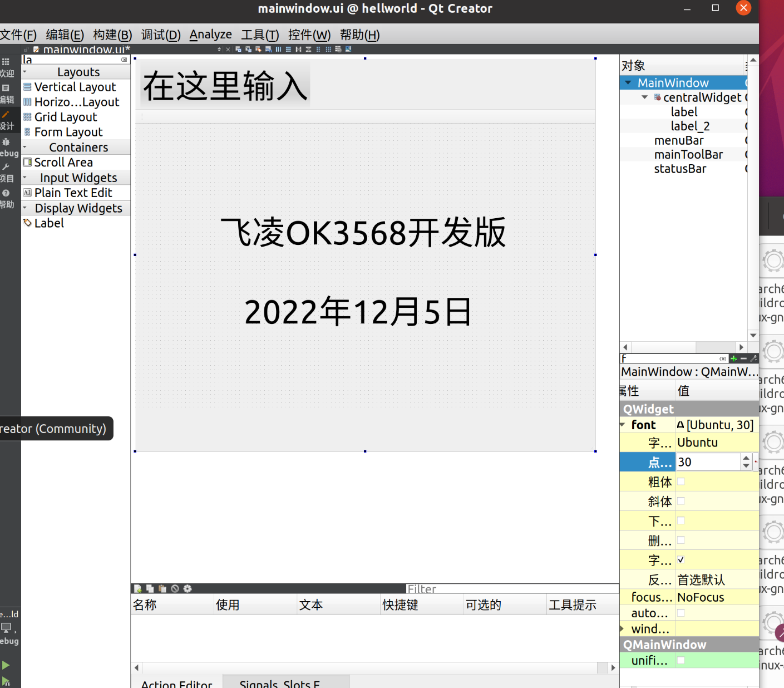This screenshot has width=784, height=688.
Task: Click Edit Tab Order toolbar icon
Action: coord(268,49)
